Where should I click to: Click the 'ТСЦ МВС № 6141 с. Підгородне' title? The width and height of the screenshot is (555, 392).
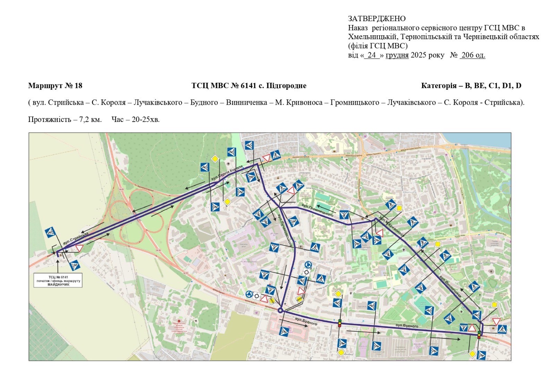[249, 86]
